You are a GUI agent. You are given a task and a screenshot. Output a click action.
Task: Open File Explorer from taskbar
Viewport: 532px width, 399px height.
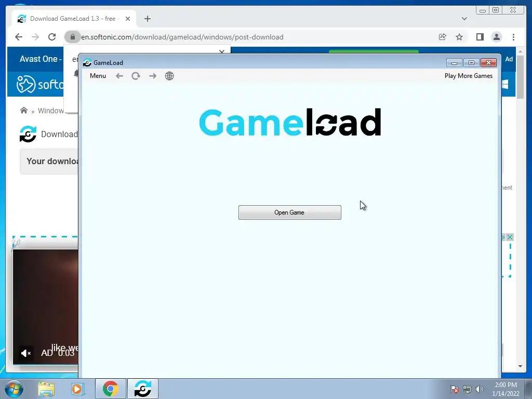click(x=46, y=389)
